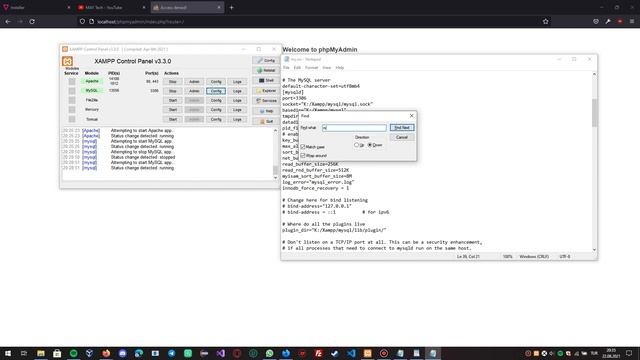This screenshot has height=360, width=640.
Task: Open the MySQL Admin page
Action: [x=194, y=91]
